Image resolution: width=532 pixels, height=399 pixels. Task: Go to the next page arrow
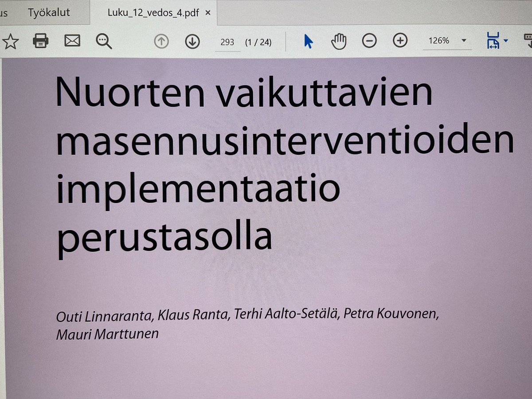(192, 42)
